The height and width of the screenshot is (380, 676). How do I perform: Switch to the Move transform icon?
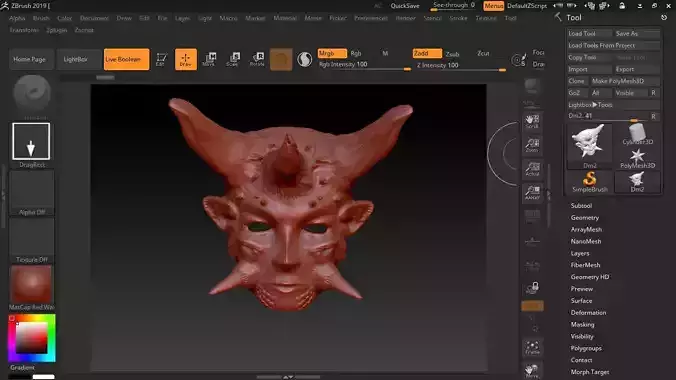coord(209,59)
